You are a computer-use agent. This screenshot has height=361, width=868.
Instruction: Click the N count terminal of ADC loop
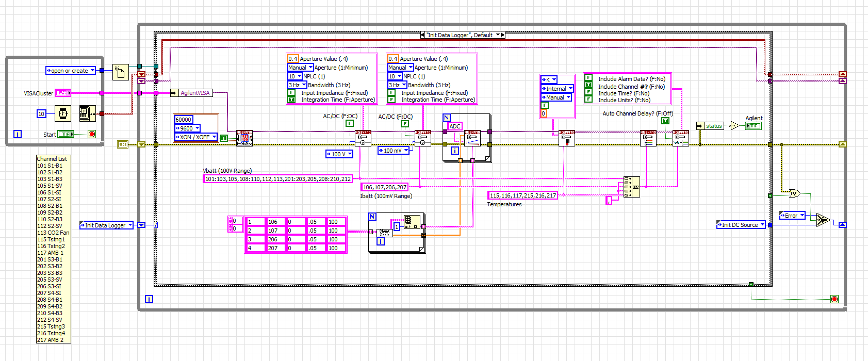click(x=447, y=118)
